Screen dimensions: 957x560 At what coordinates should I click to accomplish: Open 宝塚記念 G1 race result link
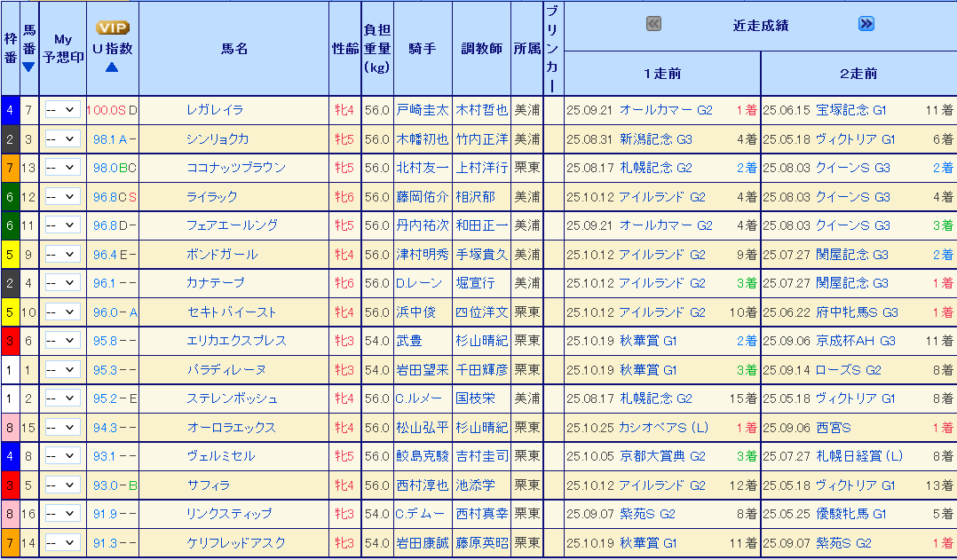pyautogui.click(x=850, y=110)
